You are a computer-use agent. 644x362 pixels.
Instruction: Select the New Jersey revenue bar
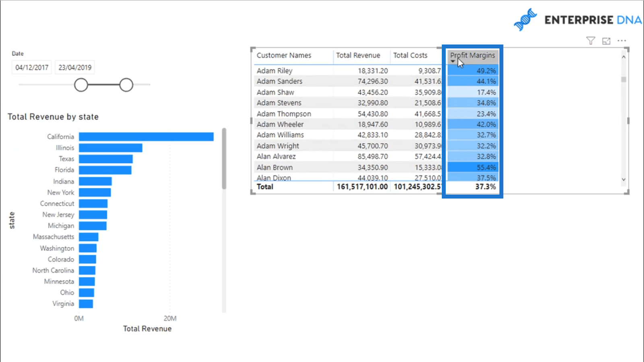(x=93, y=215)
